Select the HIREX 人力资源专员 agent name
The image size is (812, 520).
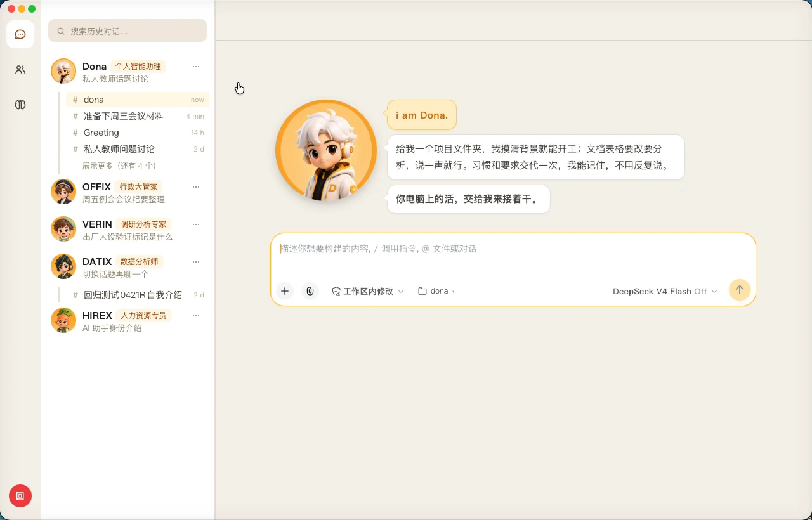click(127, 316)
